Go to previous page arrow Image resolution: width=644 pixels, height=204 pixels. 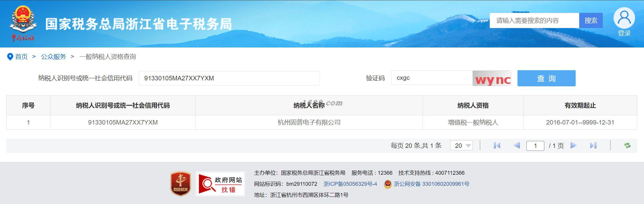coord(517,145)
